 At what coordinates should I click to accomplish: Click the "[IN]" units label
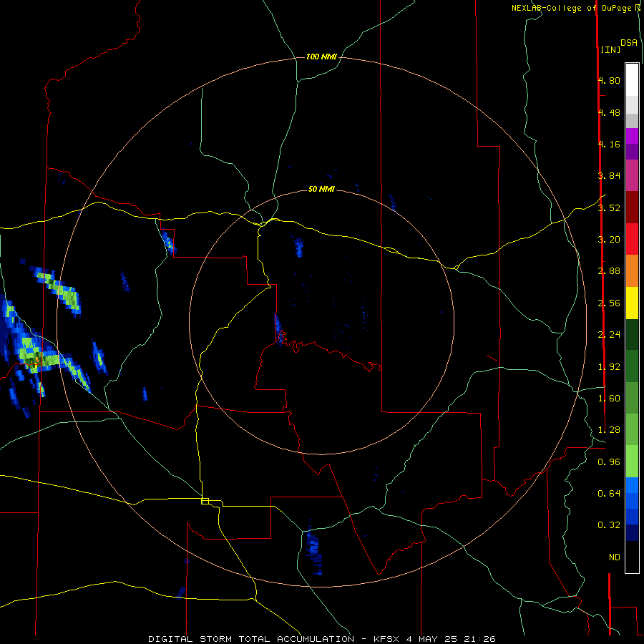pos(610,49)
